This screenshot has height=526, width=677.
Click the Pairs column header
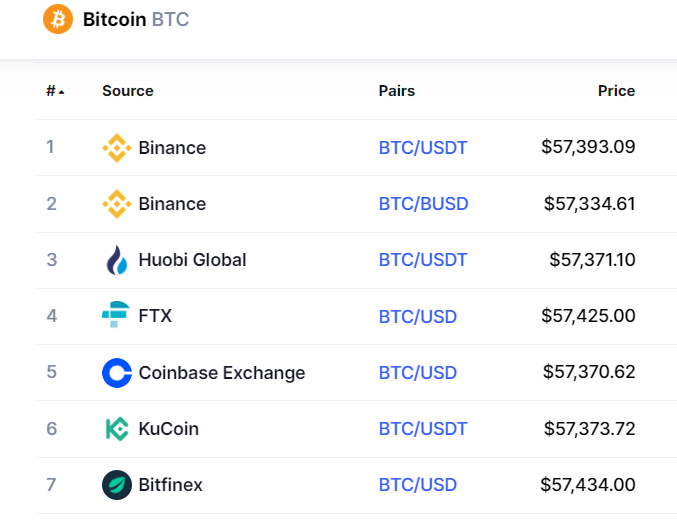click(396, 91)
